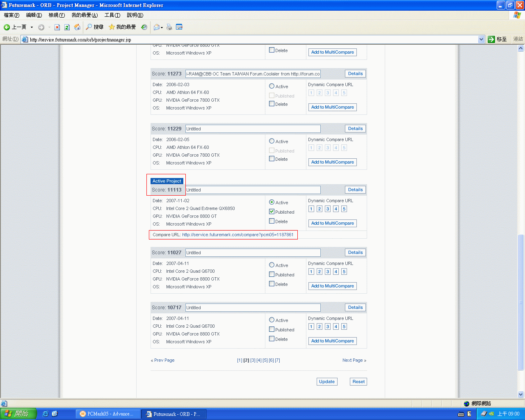Click the Reset button

coord(358,381)
